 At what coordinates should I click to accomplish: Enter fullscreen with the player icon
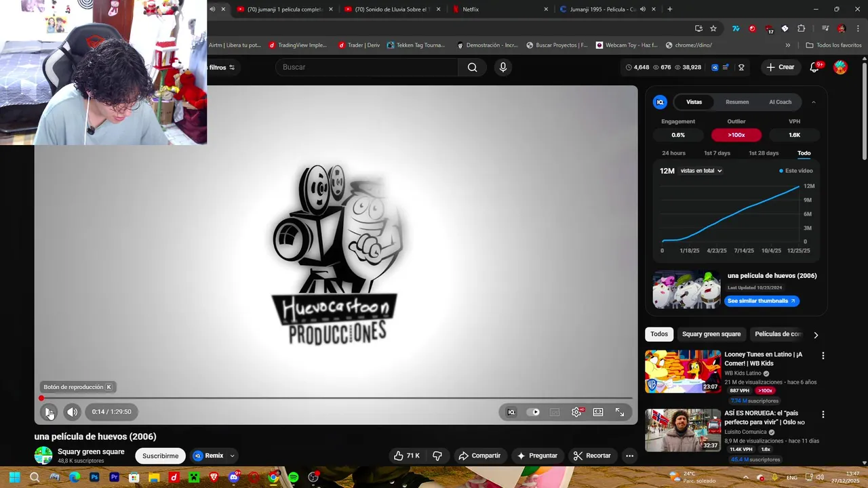[x=620, y=412]
